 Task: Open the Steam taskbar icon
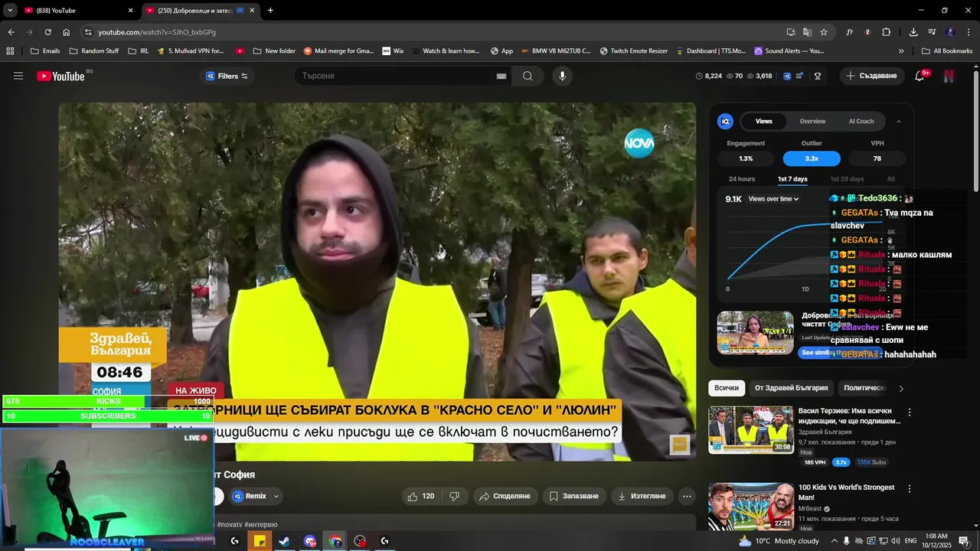click(x=284, y=541)
